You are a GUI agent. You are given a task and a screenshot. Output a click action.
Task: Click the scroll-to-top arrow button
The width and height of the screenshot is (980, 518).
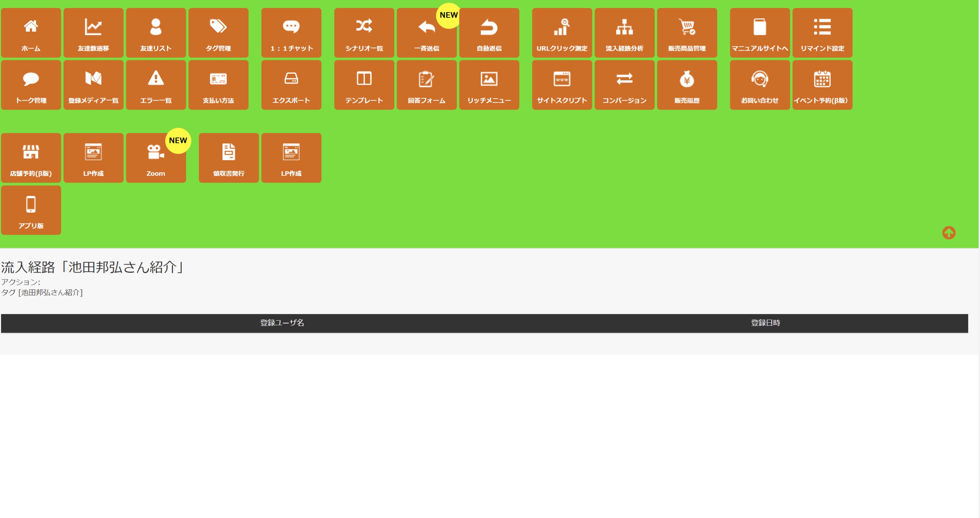point(948,233)
